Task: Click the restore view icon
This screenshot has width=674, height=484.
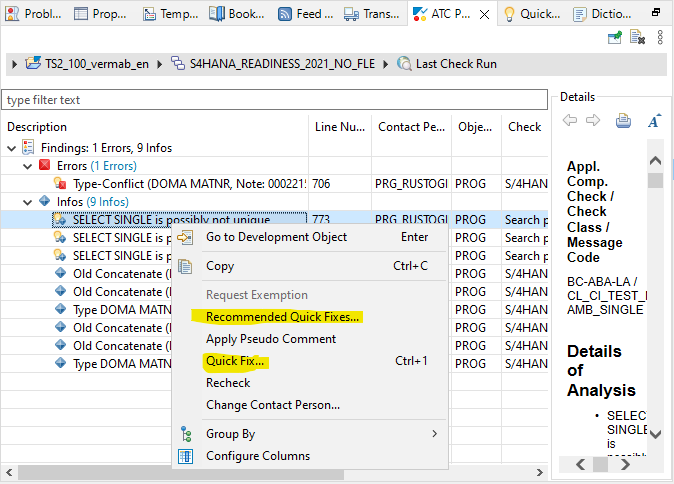Action: click(658, 14)
